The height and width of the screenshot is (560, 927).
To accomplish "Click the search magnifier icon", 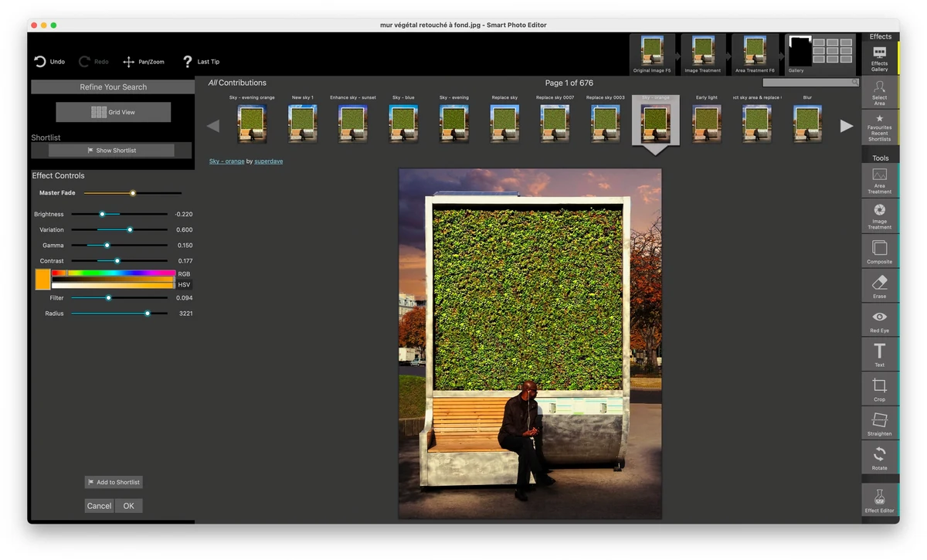I will (x=855, y=82).
